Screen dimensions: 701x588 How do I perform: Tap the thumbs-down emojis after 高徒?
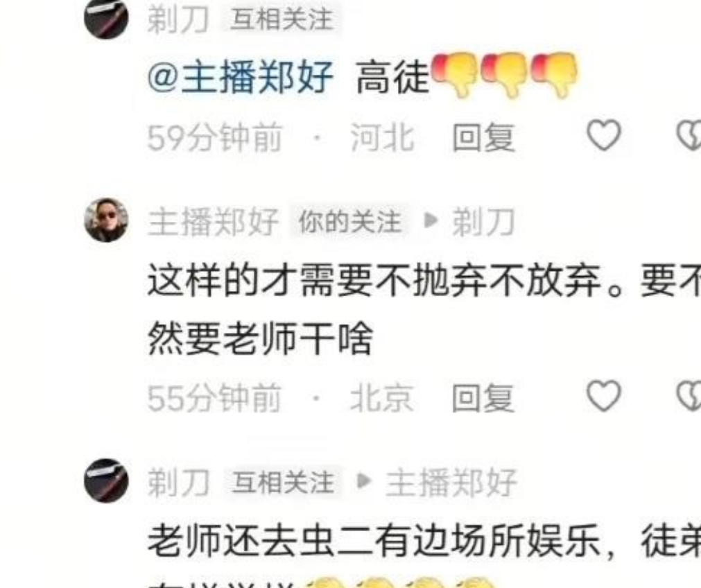point(504,75)
